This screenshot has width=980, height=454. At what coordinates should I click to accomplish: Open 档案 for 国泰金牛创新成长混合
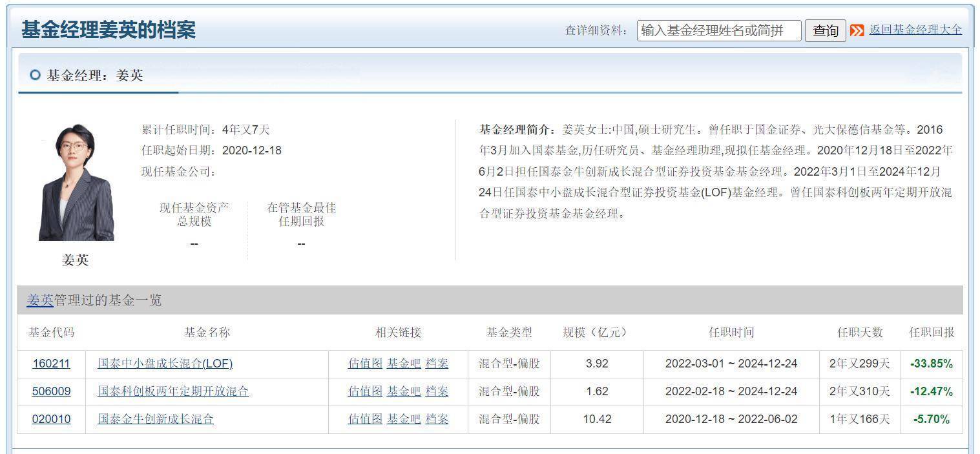(438, 418)
